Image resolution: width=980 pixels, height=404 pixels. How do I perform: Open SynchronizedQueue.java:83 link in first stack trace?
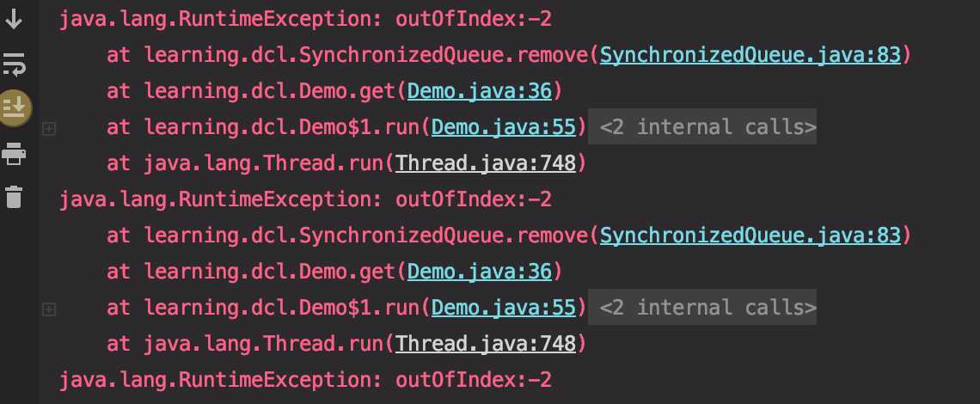tap(750, 55)
